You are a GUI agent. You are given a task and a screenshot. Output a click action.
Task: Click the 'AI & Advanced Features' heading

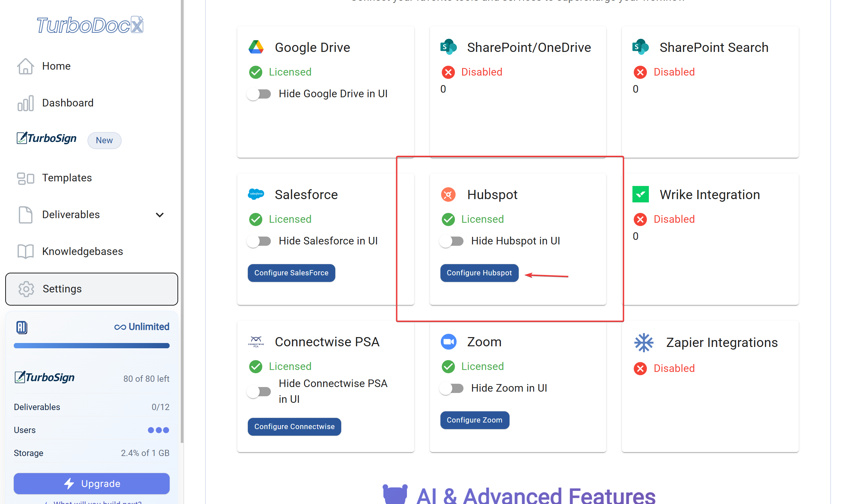pyautogui.click(x=536, y=496)
